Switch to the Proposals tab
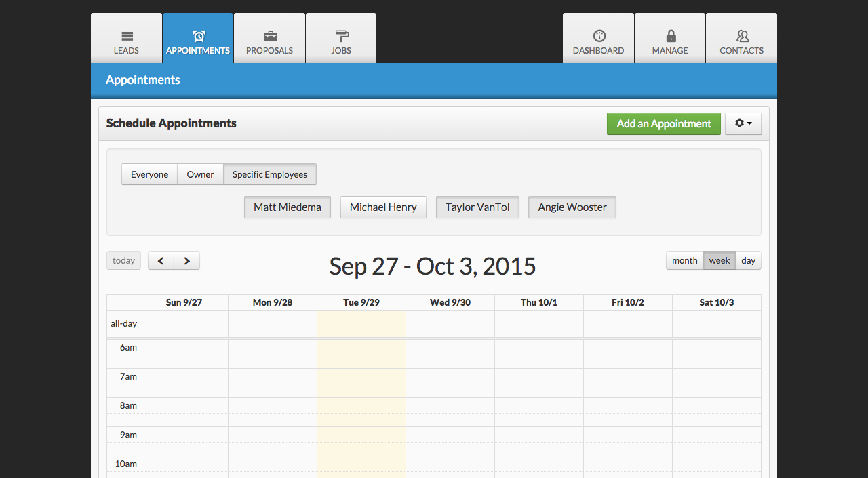868x478 pixels. (x=270, y=39)
